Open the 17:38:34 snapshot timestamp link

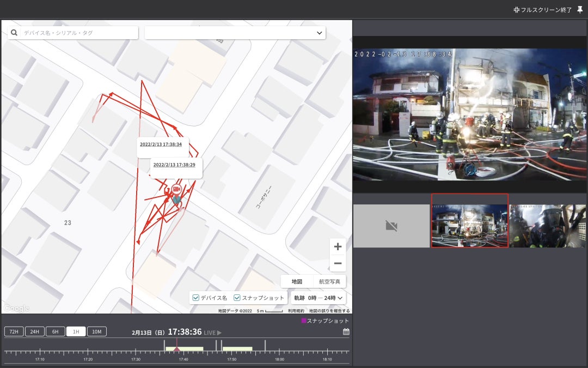tap(161, 144)
